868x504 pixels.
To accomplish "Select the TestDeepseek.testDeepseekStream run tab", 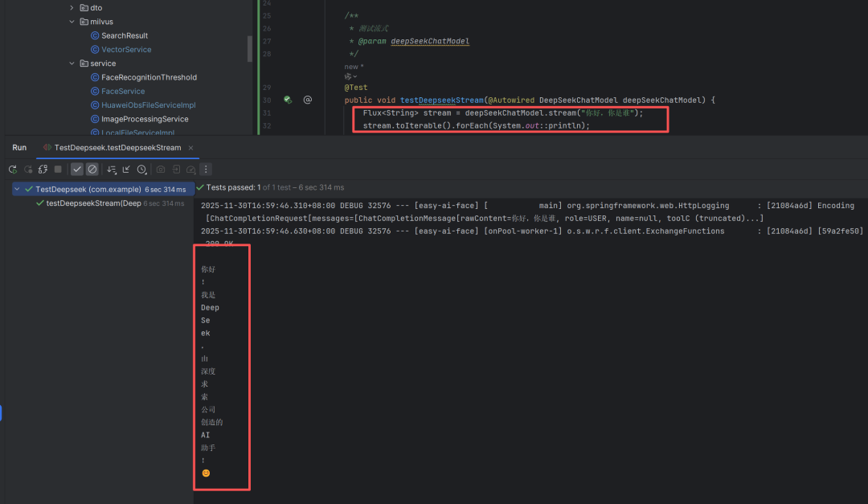I will (x=117, y=148).
